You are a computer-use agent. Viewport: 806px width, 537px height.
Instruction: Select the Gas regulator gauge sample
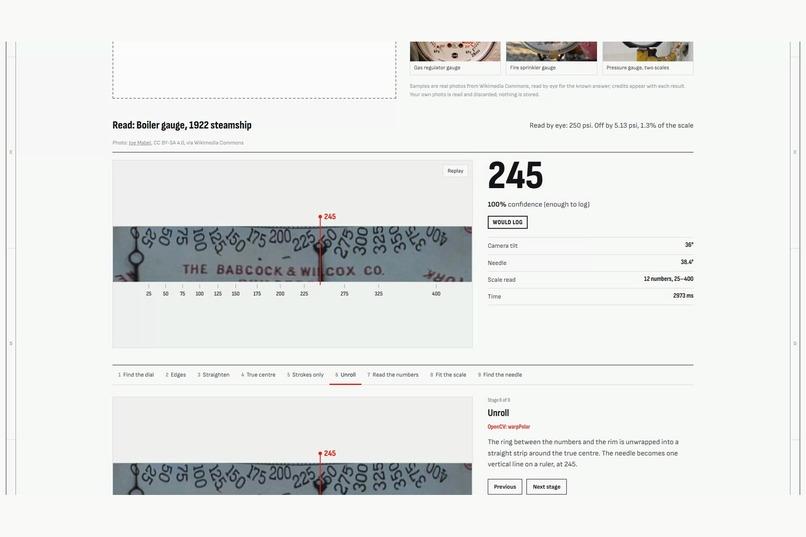click(455, 58)
